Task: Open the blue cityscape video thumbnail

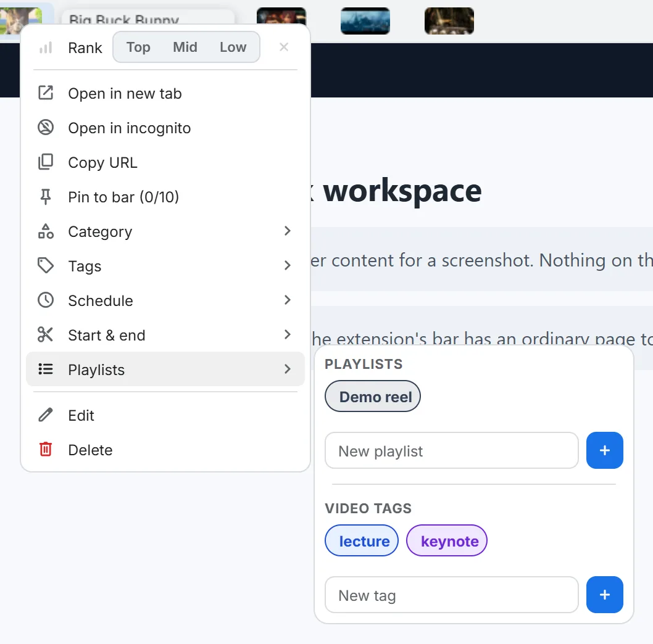Action: pos(365,20)
